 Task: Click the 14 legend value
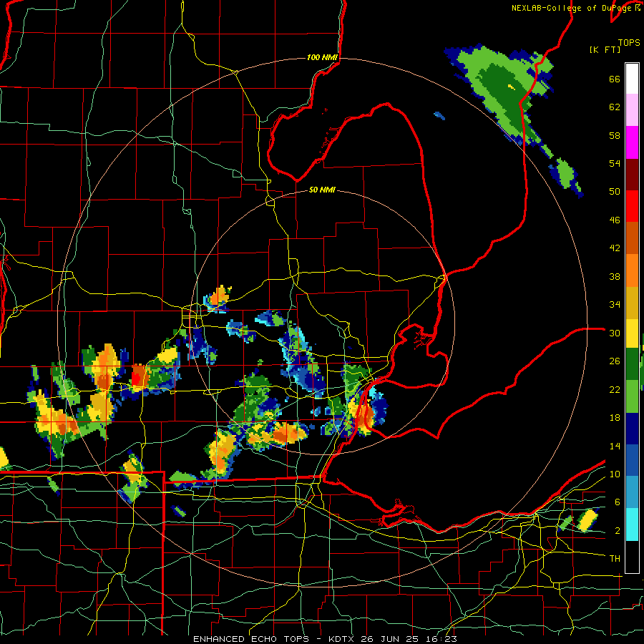tap(615, 446)
